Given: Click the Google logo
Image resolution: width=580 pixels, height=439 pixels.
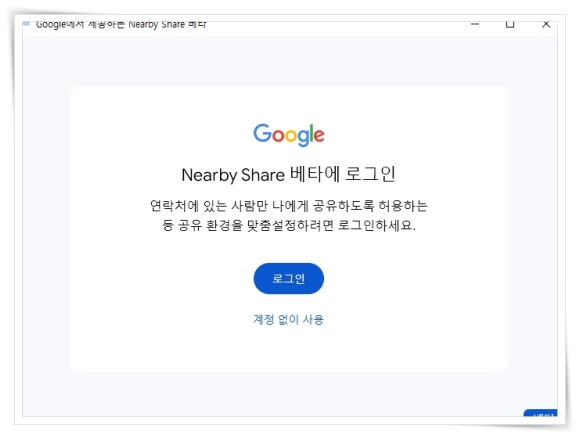Looking at the screenshot, I should [x=289, y=135].
